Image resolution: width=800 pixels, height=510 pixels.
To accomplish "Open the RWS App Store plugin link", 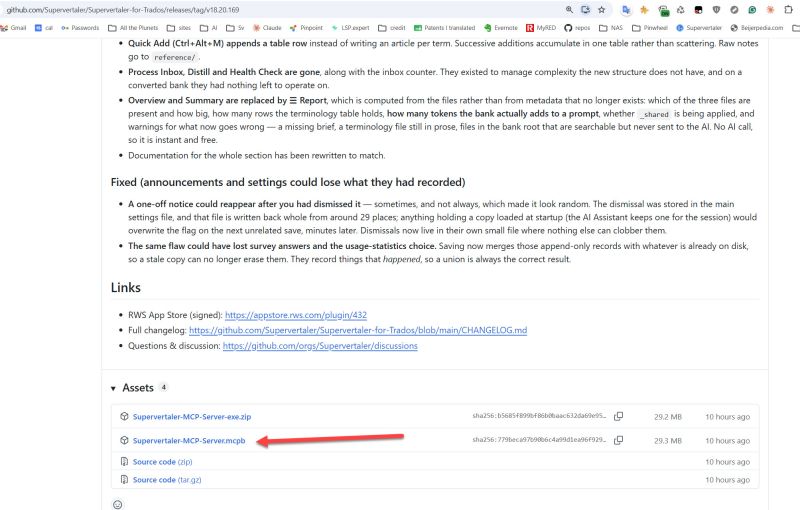I will [296, 315].
